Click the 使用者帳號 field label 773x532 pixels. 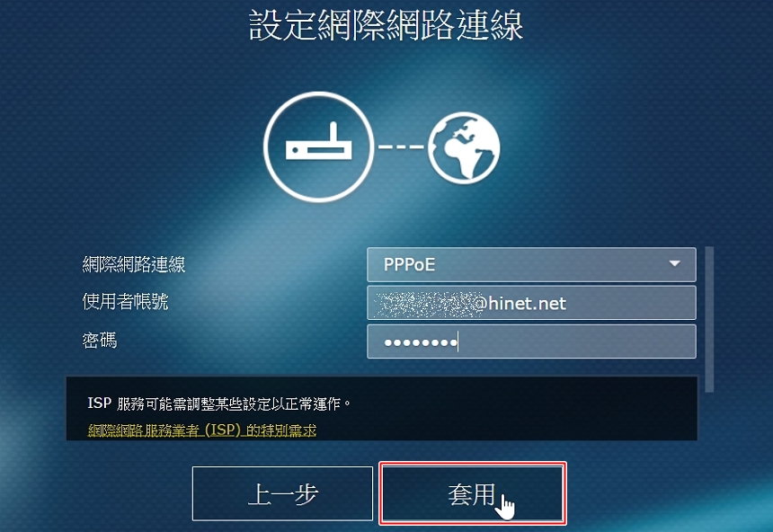click(125, 301)
